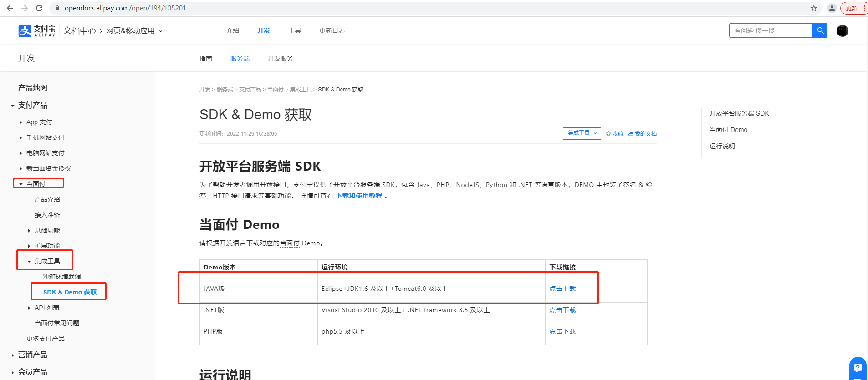
Task: Reload the page with the refresh icon
Action: tap(39, 8)
